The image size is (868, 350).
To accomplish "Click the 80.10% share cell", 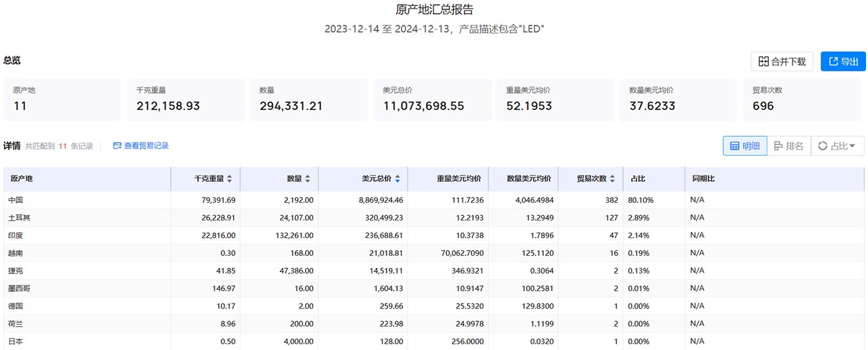I will [654, 200].
